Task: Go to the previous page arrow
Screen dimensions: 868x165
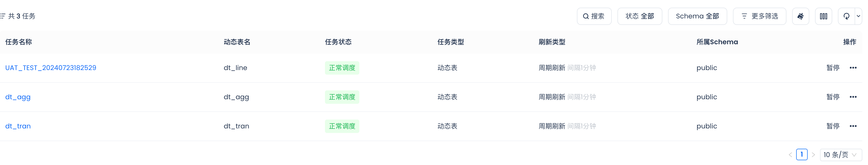Action: coord(790,155)
